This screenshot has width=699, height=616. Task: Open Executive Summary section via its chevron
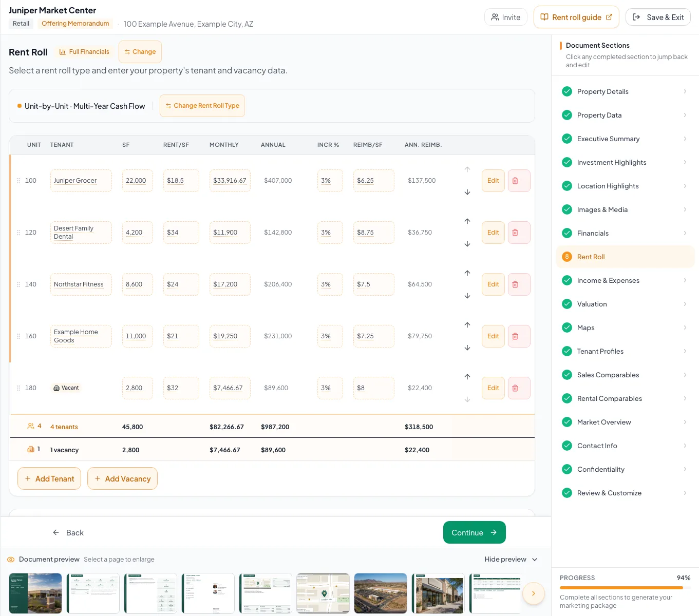point(685,139)
